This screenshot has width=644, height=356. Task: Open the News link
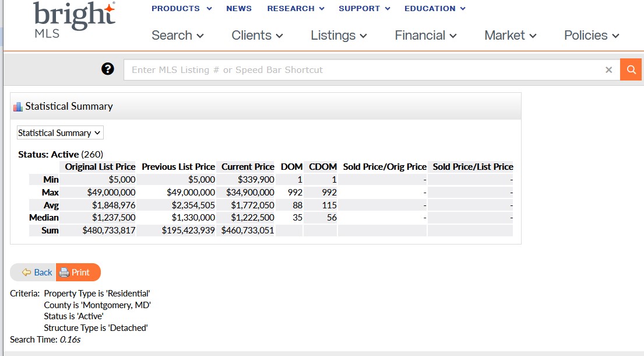(x=239, y=9)
